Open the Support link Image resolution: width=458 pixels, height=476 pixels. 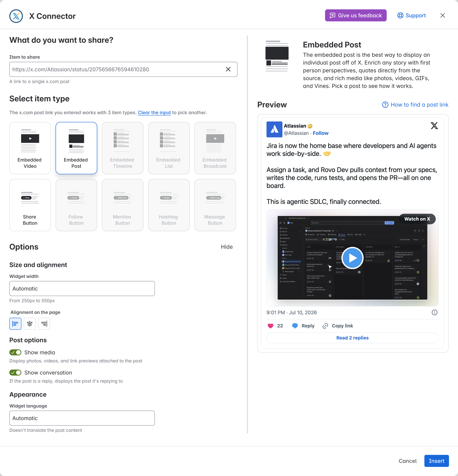coord(411,15)
